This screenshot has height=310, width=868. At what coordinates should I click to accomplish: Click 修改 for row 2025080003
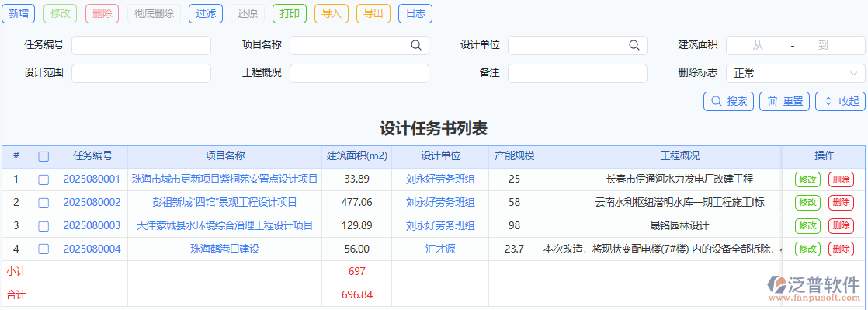click(808, 226)
